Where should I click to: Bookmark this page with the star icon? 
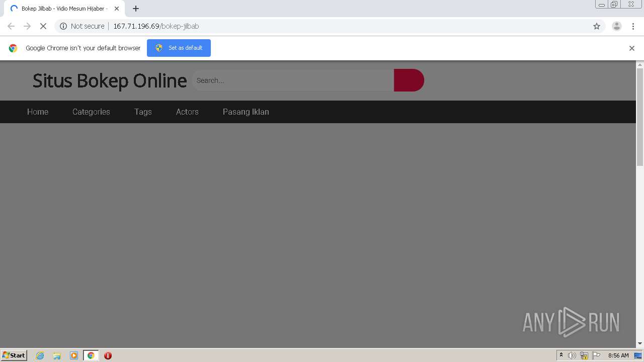click(597, 26)
